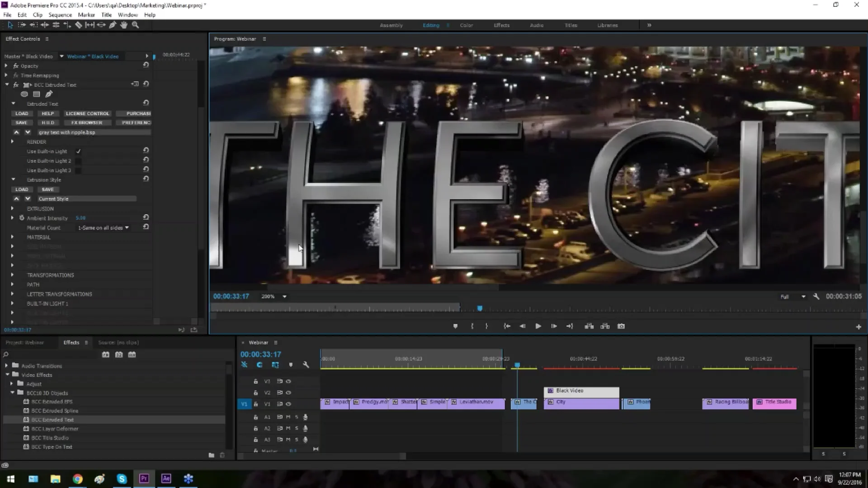Collapse the Extrusion Style section
This screenshot has width=868, height=488.
tap(14, 179)
